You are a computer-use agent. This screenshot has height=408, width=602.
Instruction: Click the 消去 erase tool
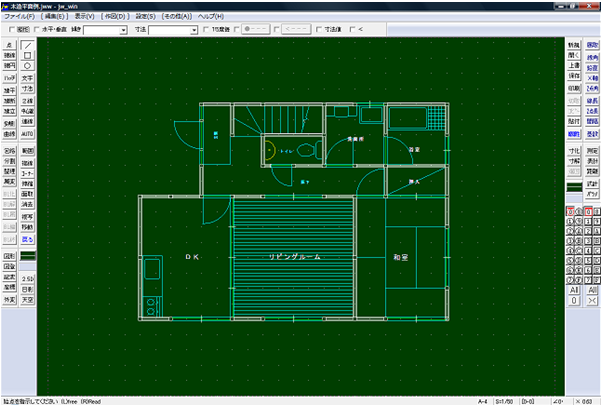[x=27, y=203]
